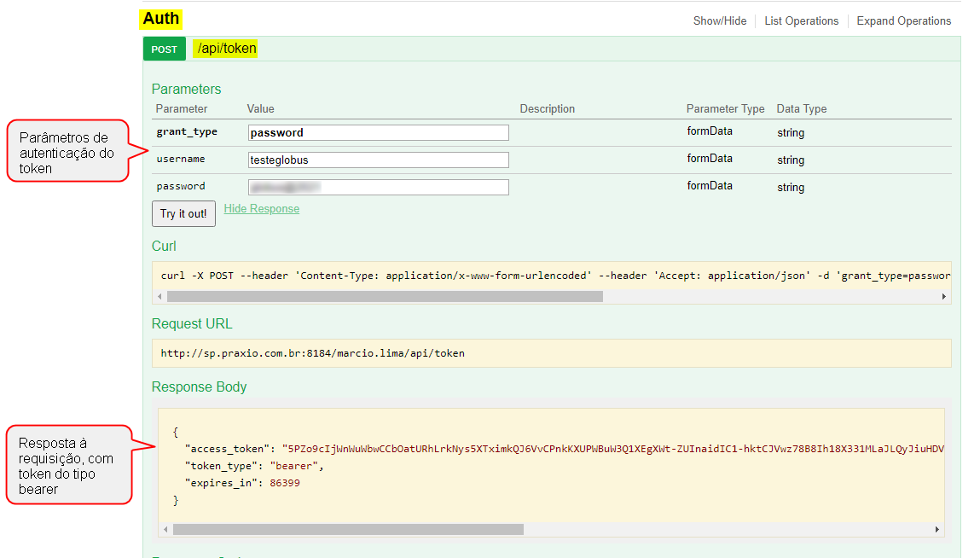
Task: Click the Request URL heading
Action: click(192, 323)
